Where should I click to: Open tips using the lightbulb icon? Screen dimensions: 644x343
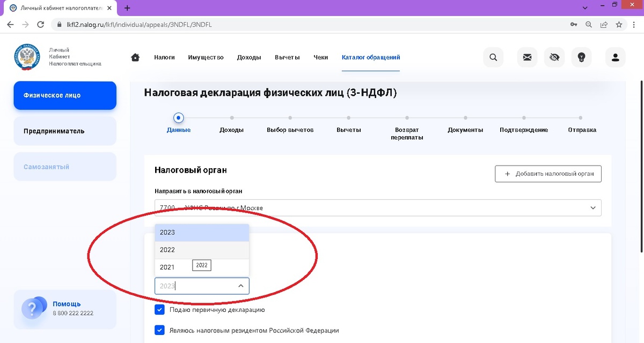point(581,57)
